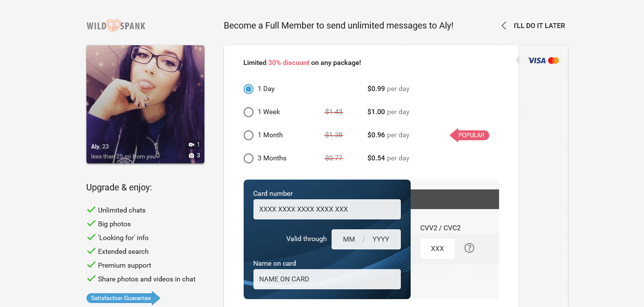Click the expiry month MM field
644x307 pixels.
349,239
